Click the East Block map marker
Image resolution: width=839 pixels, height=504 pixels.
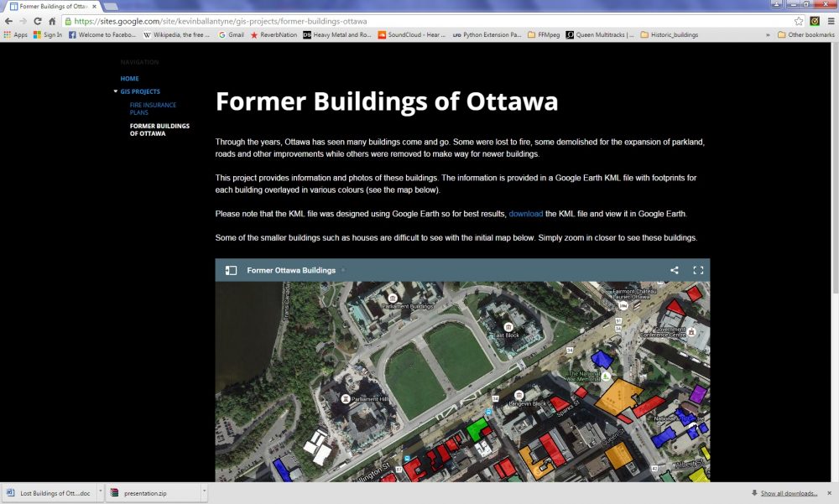pyautogui.click(x=508, y=326)
